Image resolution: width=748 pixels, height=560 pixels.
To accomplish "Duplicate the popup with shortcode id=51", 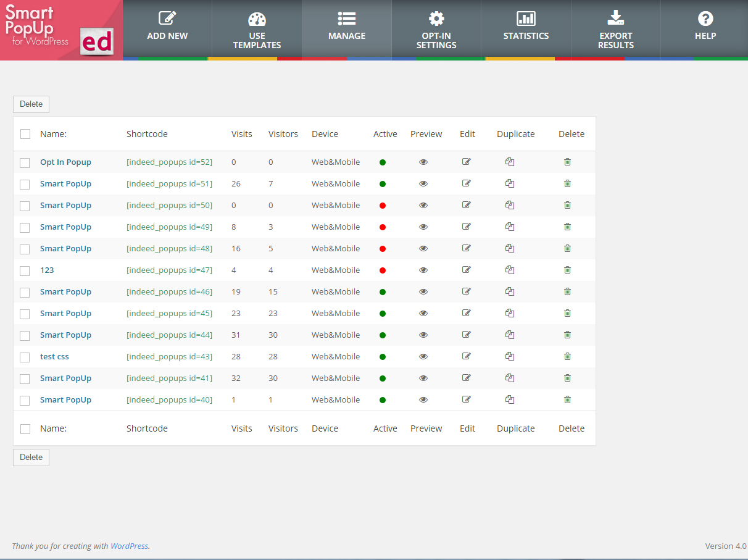I will (x=510, y=183).
